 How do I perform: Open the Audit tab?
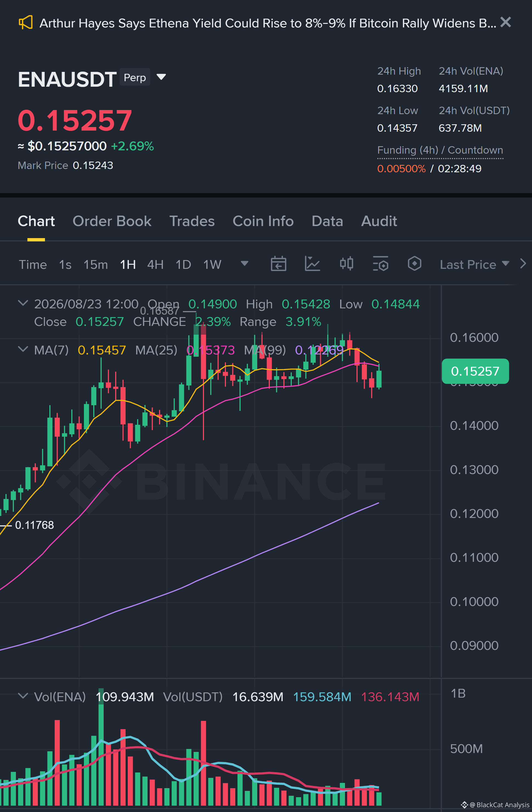click(x=379, y=221)
